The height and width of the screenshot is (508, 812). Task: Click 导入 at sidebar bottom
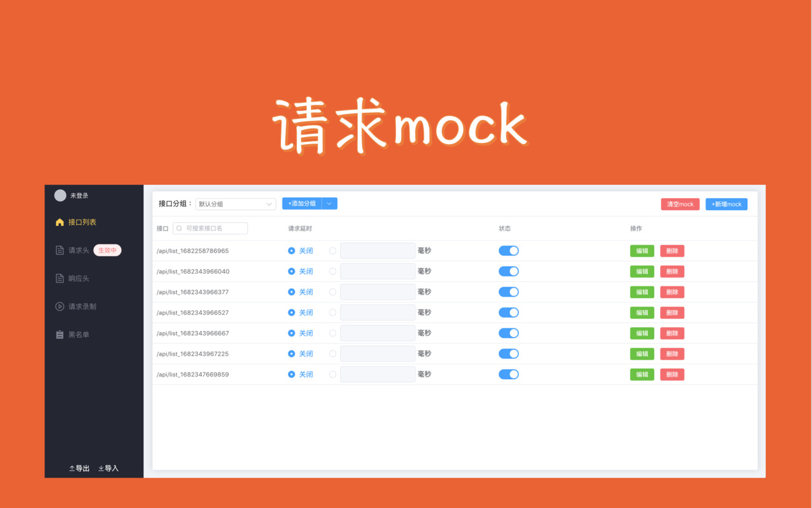pos(108,469)
